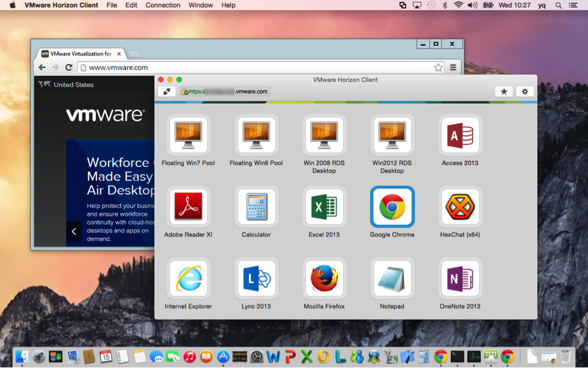Screen dimensions: 588x368
Task: Open Xcode from the Dock
Action: pos(407,356)
